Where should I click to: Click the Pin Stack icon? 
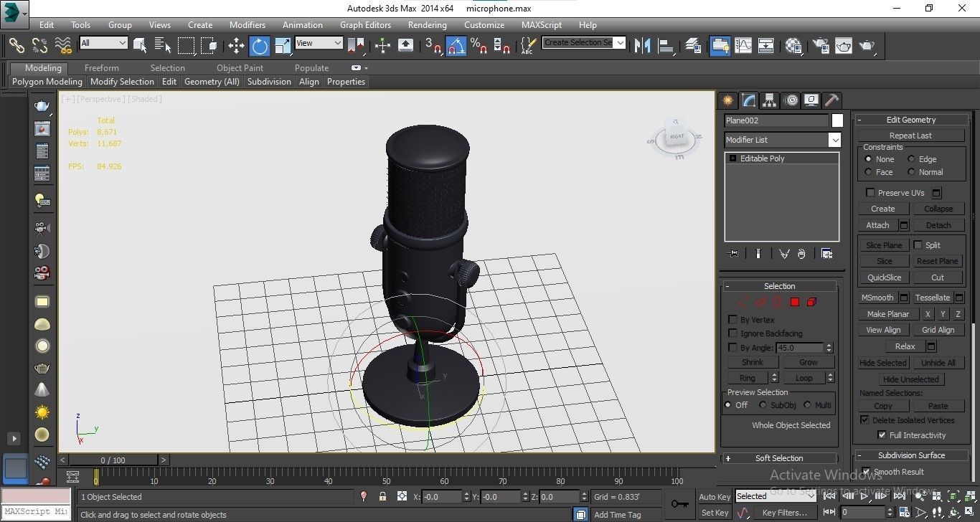pos(732,254)
